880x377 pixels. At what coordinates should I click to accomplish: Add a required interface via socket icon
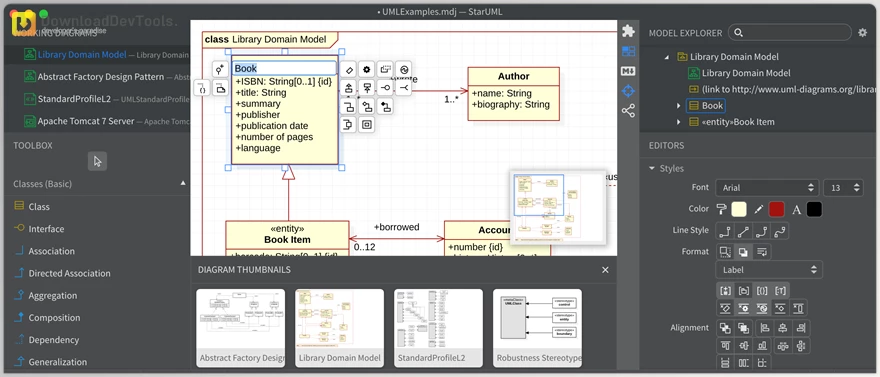click(x=404, y=88)
